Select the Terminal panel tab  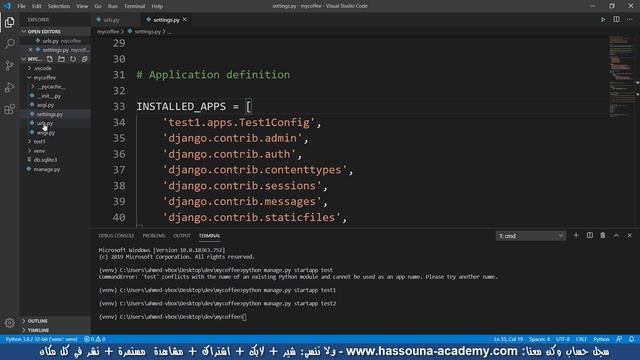tap(209, 236)
